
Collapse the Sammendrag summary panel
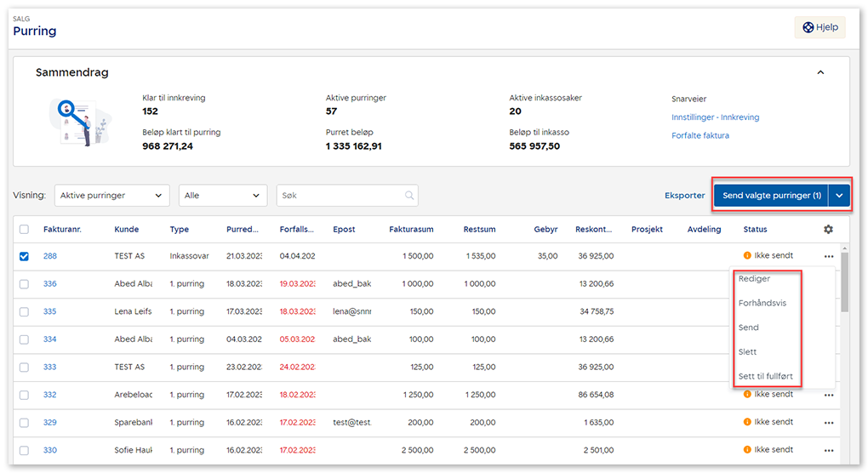point(820,73)
